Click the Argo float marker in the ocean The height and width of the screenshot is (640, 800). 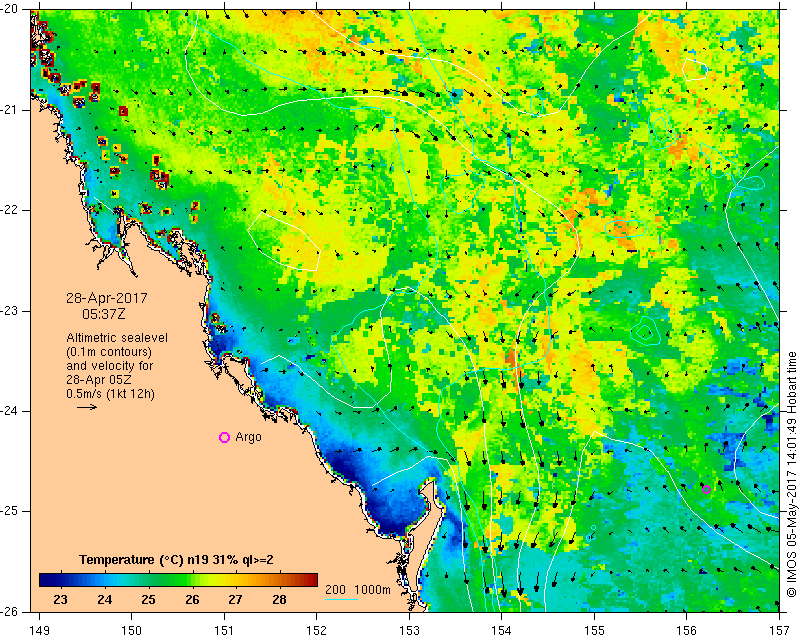707,490
